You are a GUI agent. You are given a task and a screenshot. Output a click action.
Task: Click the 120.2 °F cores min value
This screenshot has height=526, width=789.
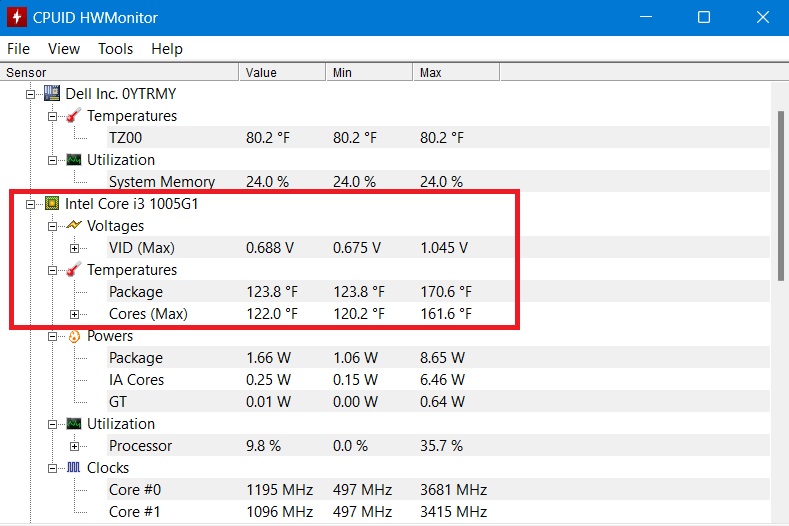(x=359, y=314)
